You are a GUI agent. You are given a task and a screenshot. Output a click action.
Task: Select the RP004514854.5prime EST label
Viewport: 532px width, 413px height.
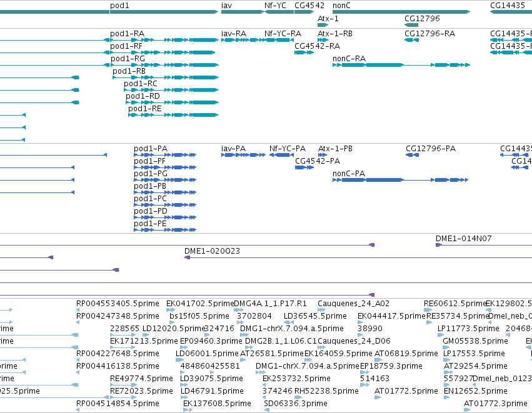[x=118, y=404]
